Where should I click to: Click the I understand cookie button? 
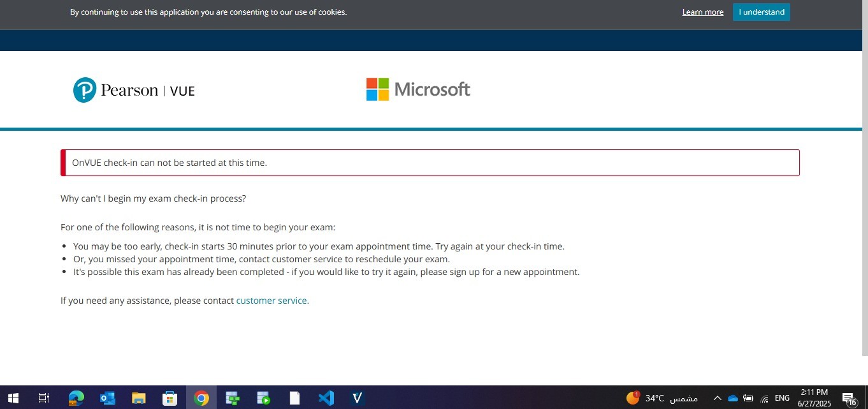(761, 12)
